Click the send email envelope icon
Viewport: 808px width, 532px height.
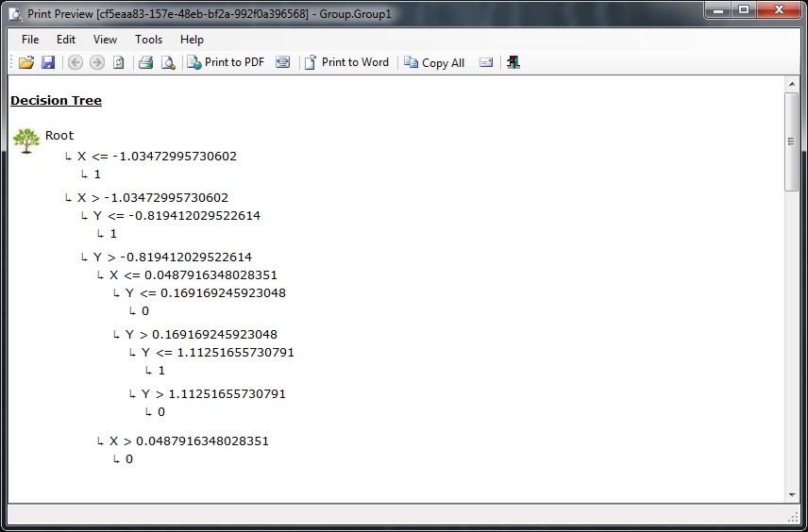486,63
